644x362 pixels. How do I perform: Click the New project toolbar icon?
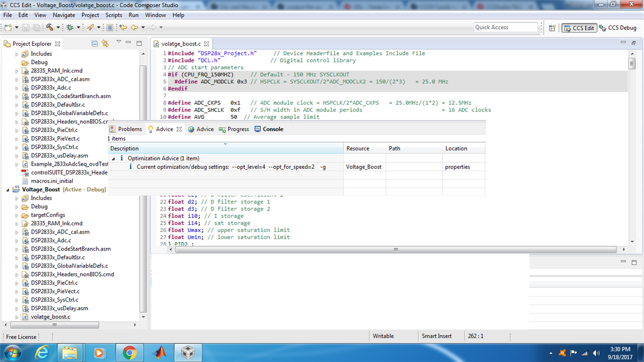(x=9, y=27)
